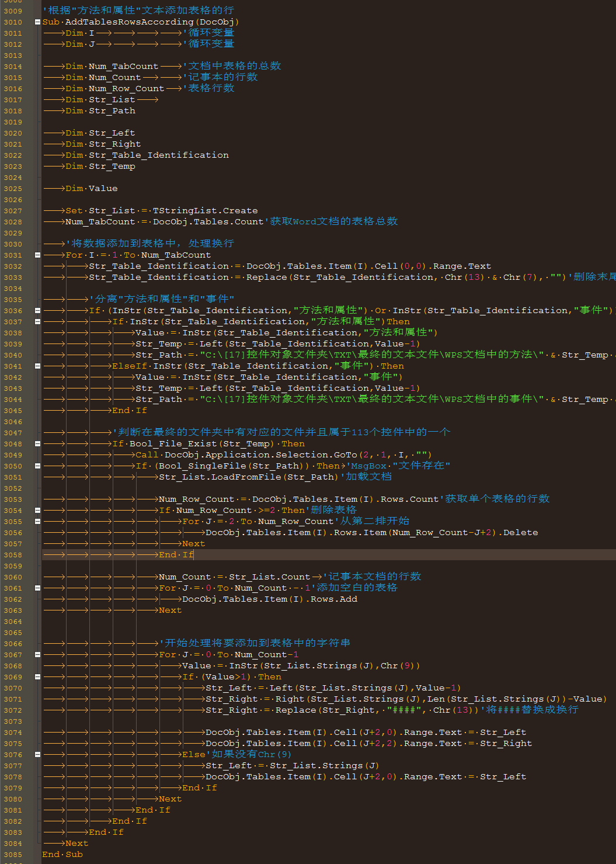Click TStringList.Create on line 3027

pos(205,211)
